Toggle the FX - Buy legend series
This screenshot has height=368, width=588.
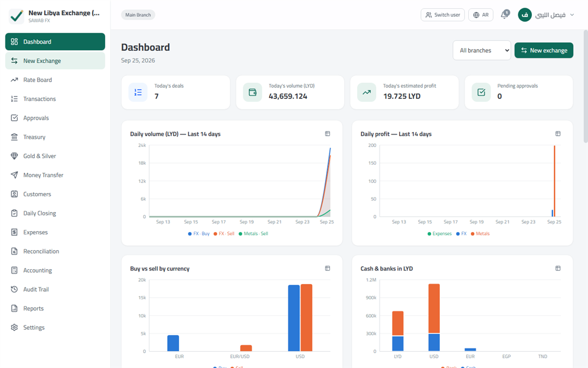click(x=199, y=233)
